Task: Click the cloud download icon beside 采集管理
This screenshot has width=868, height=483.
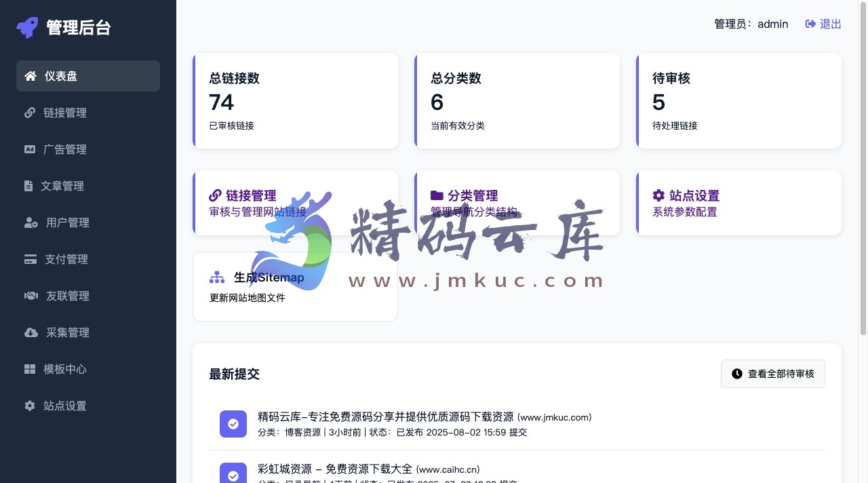Action: pos(31,332)
